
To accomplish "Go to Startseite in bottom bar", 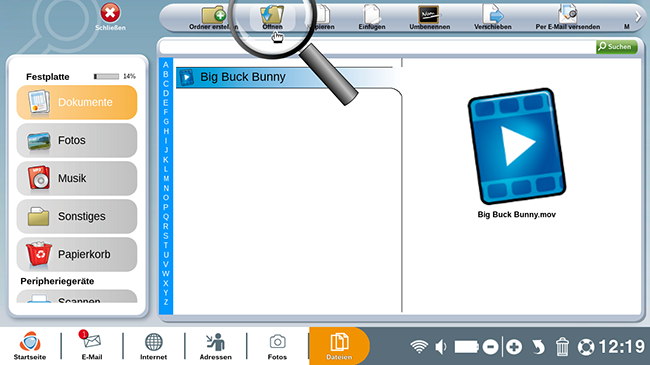I will coord(30,346).
